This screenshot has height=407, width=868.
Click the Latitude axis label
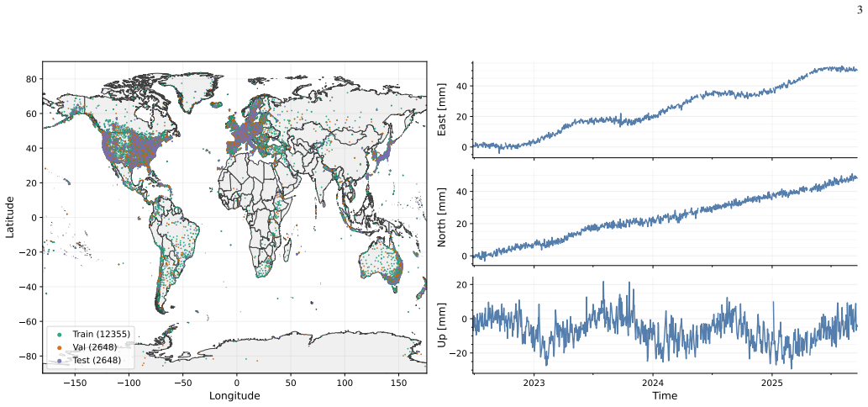pos(11,217)
